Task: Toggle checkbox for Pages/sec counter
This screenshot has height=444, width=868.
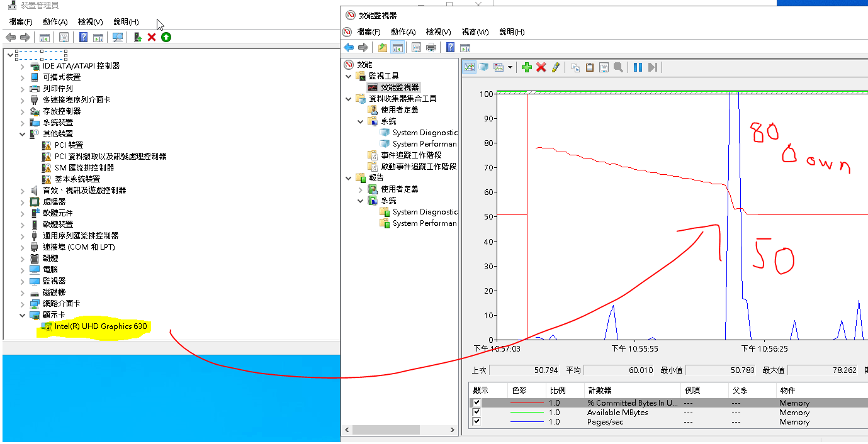Action: coord(476,422)
